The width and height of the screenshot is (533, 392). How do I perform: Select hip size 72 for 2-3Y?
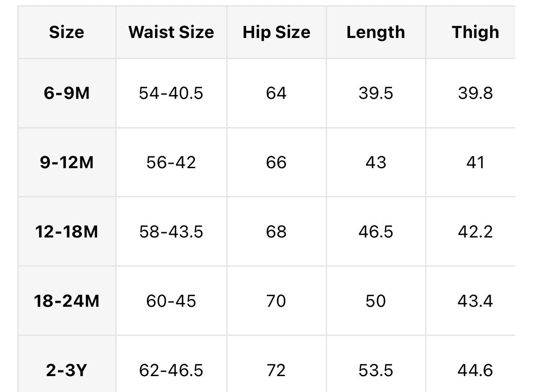pos(276,370)
